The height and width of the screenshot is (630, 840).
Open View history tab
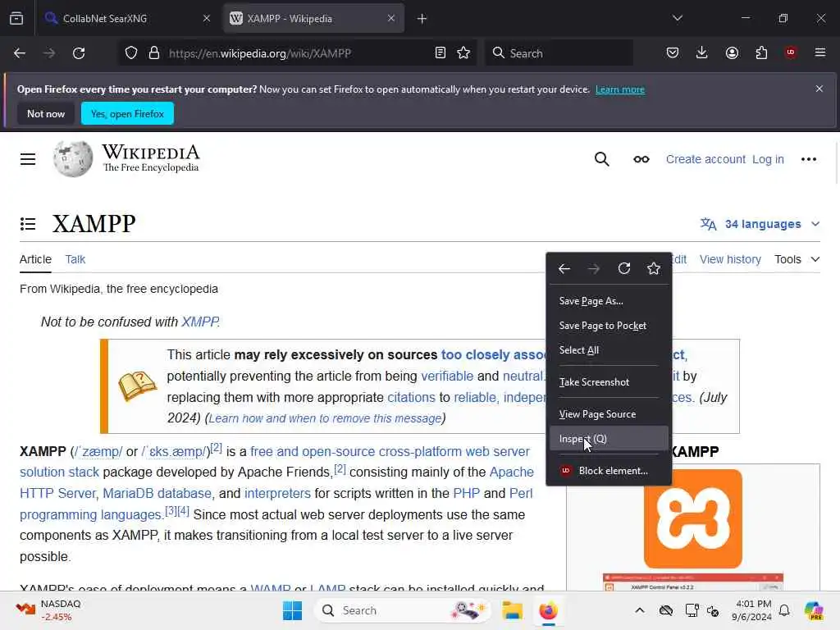pyautogui.click(x=730, y=259)
